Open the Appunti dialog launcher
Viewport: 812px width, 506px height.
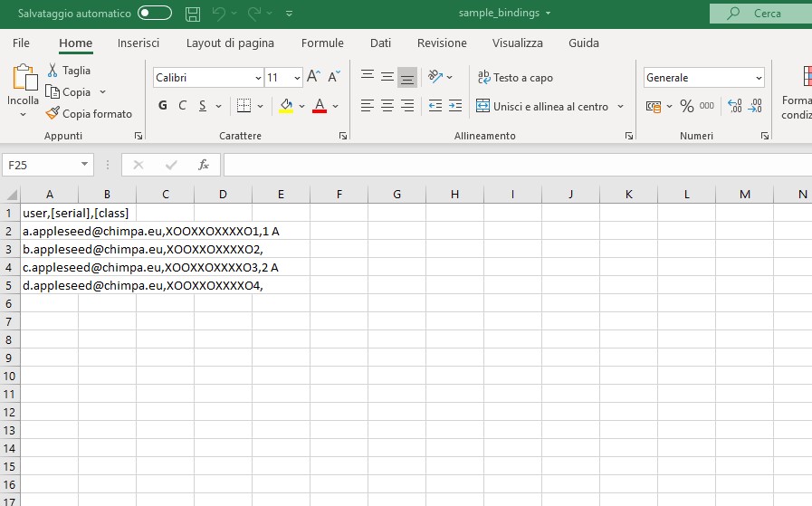click(x=139, y=136)
